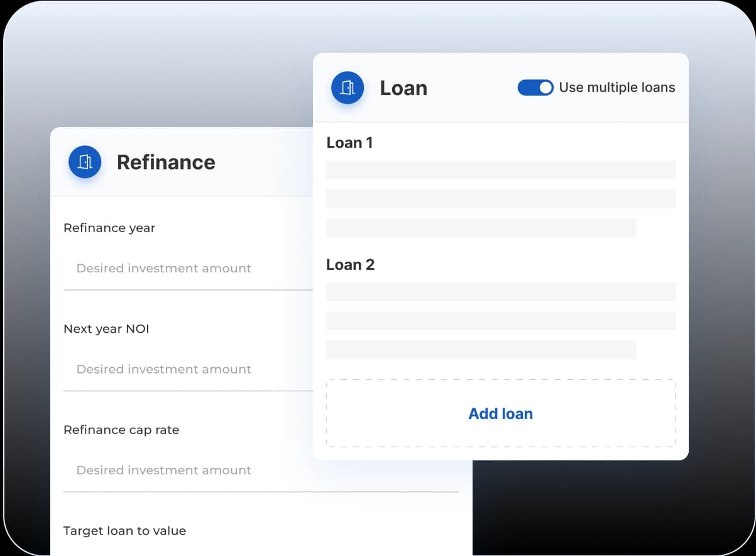Click the Loan 2 section heading
The height and width of the screenshot is (556, 756).
coord(350,265)
